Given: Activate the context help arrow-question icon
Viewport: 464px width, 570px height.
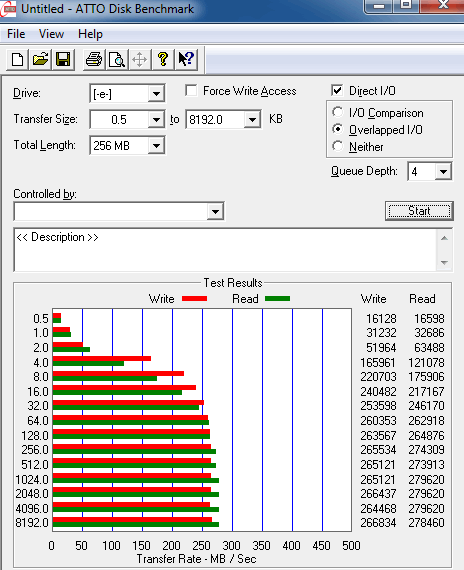Looking at the screenshot, I should pos(186,59).
